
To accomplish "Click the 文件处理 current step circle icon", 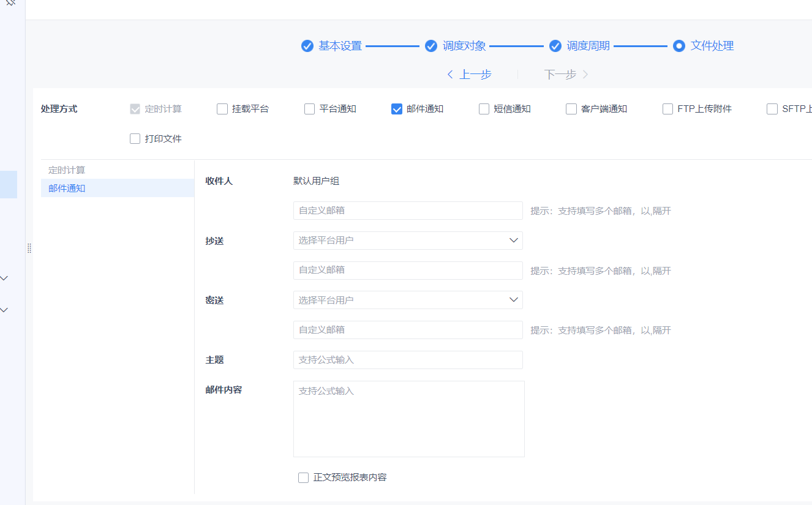I will (x=679, y=46).
